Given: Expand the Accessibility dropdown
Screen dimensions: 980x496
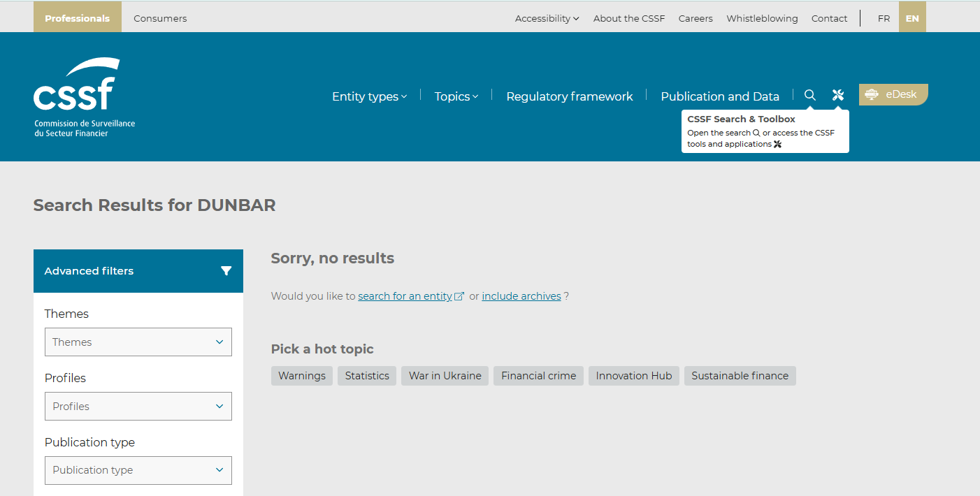Looking at the screenshot, I should click(x=547, y=19).
